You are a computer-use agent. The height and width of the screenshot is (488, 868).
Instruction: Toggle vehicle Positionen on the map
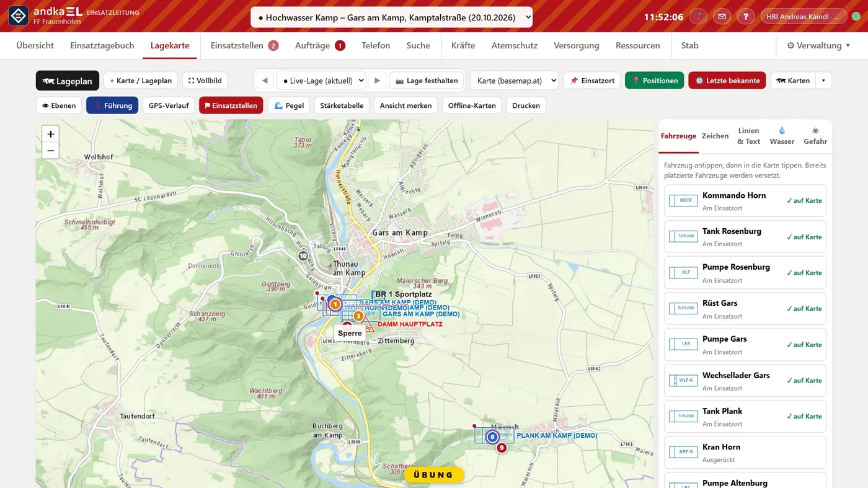[655, 81]
